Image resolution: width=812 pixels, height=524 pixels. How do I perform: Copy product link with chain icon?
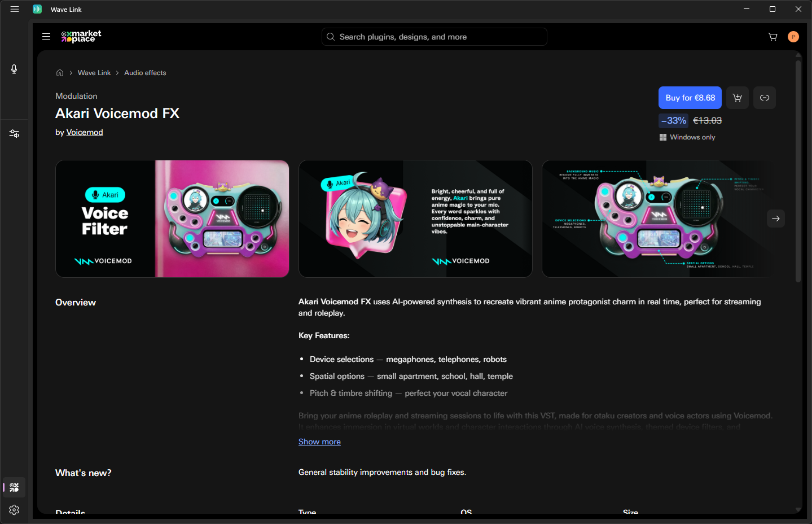(x=764, y=98)
